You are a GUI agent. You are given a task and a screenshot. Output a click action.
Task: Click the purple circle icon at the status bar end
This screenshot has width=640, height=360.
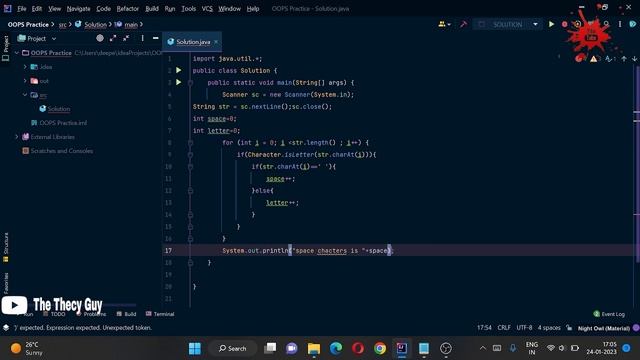(636, 328)
